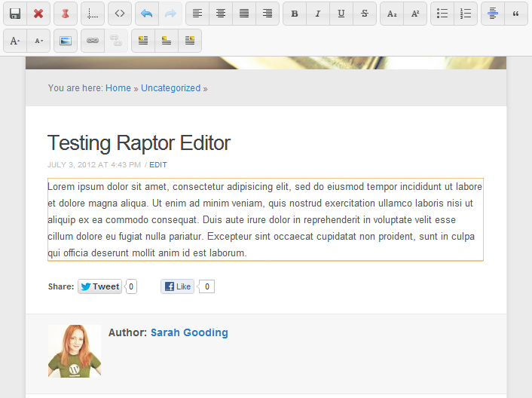Remove the float with the middle float icon
The width and height of the screenshot is (532, 398).
167,41
